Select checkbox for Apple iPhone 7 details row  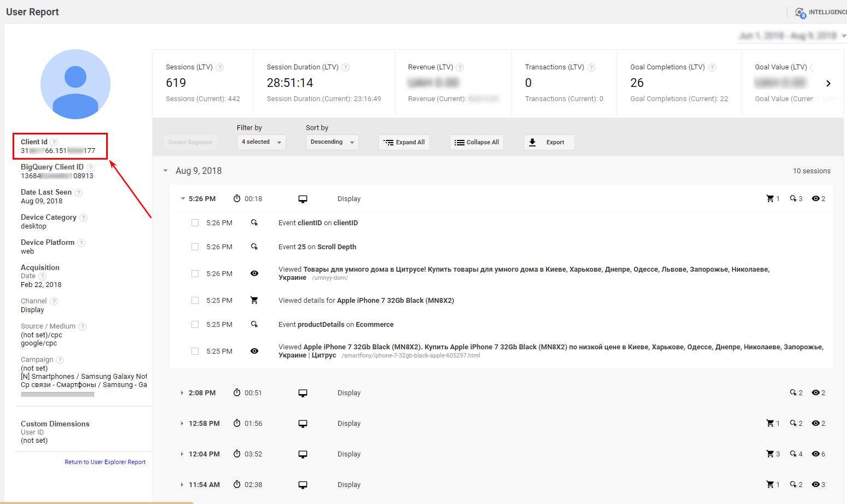[195, 301]
